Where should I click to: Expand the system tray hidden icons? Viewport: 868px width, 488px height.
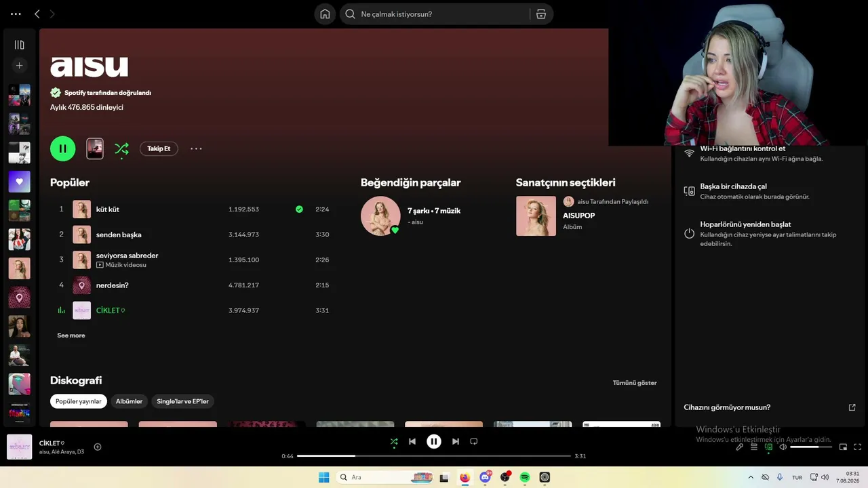click(751, 477)
